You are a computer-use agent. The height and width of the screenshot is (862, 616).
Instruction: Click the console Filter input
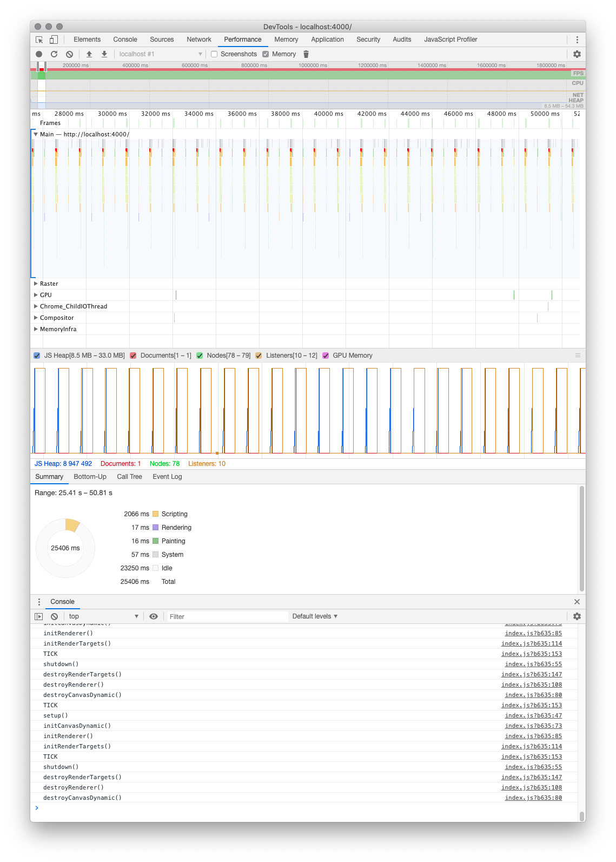(227, 616)
